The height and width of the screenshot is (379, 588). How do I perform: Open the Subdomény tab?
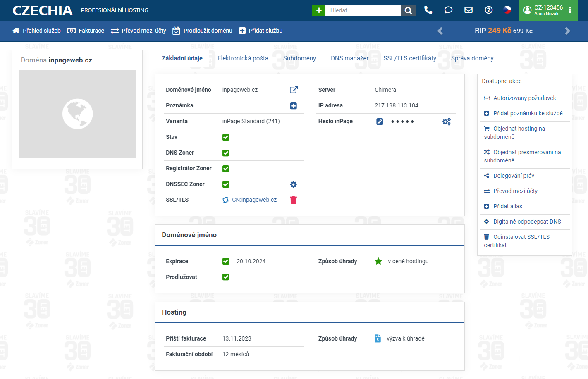click(x=299, y=58)
